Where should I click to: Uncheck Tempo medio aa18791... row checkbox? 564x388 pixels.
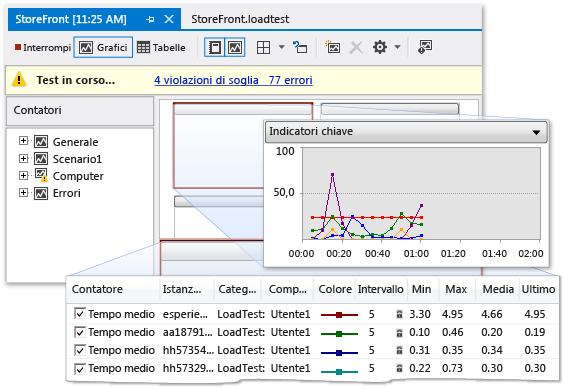tap(80, 332)
